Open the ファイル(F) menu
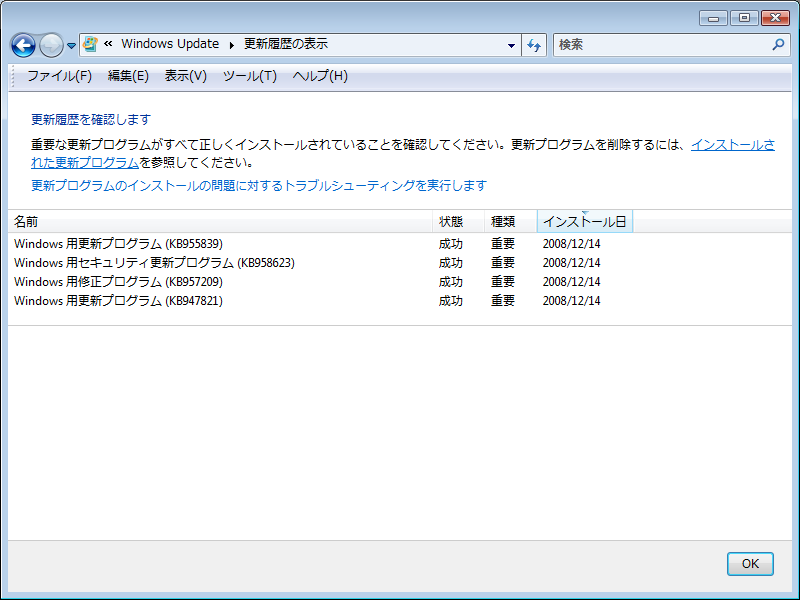800x600 pixels. (59, 76)
